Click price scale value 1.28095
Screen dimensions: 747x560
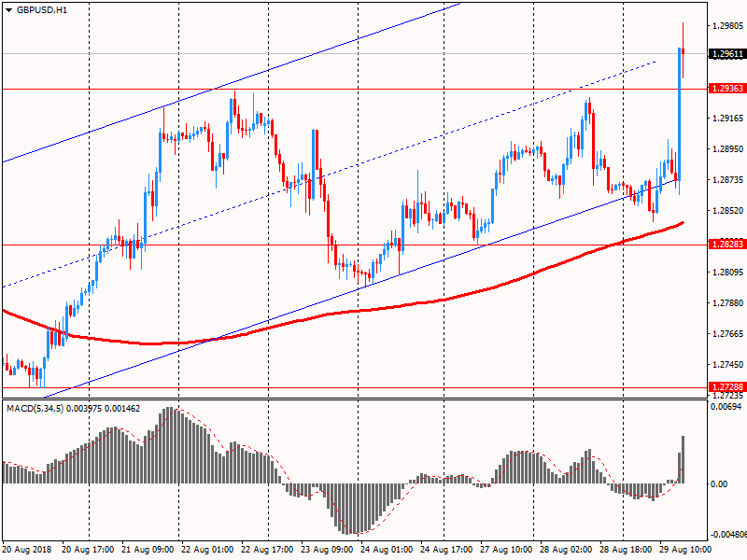point(727,273)
